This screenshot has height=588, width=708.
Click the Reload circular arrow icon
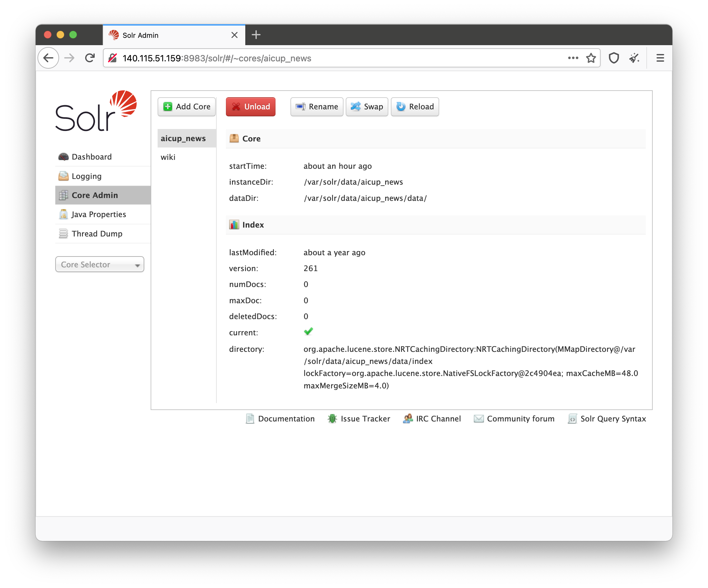pos(401,106)
